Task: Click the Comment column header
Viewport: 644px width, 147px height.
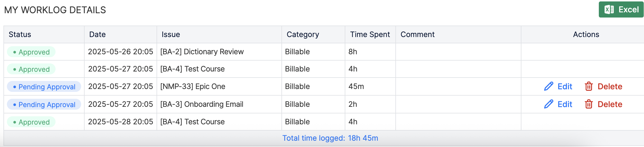Action: [x=418, y=34]
